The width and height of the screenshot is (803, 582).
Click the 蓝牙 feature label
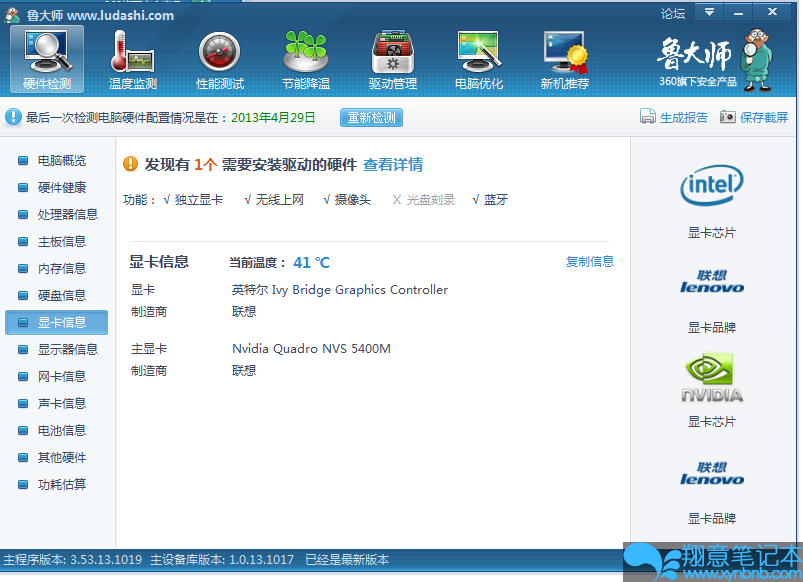pyautogui.click(x=496, y=199)
